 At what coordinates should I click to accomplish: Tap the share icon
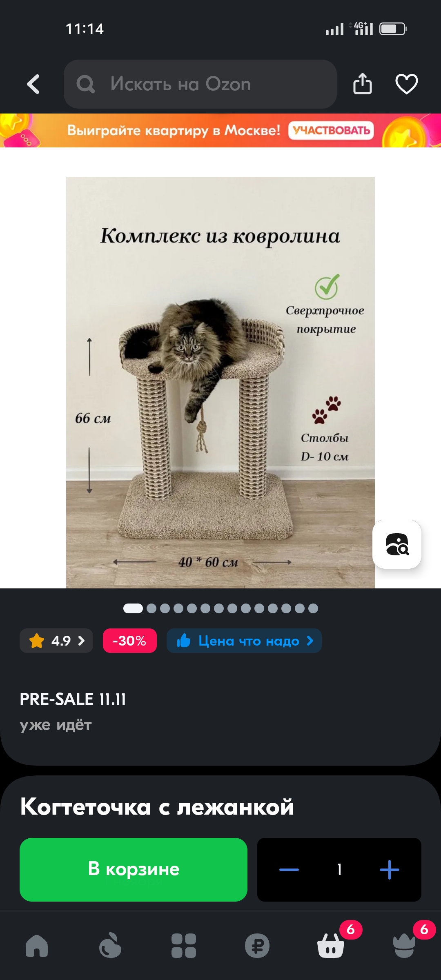363,84
